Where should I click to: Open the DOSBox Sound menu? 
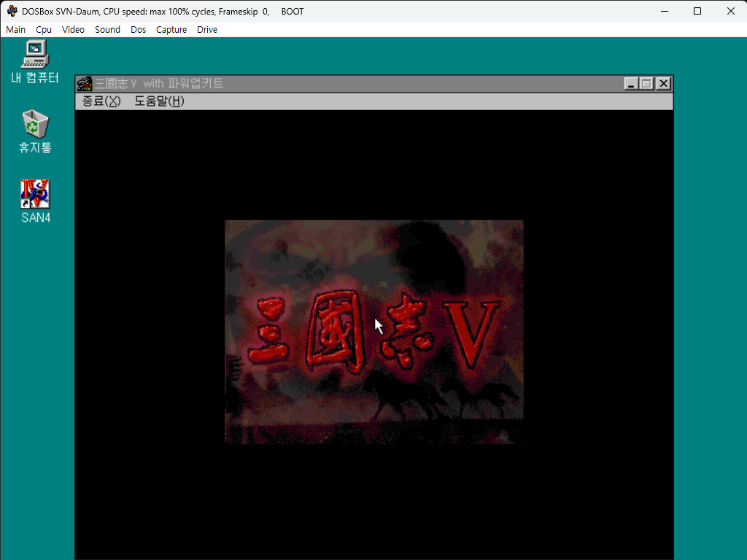(x=108, y=29)
